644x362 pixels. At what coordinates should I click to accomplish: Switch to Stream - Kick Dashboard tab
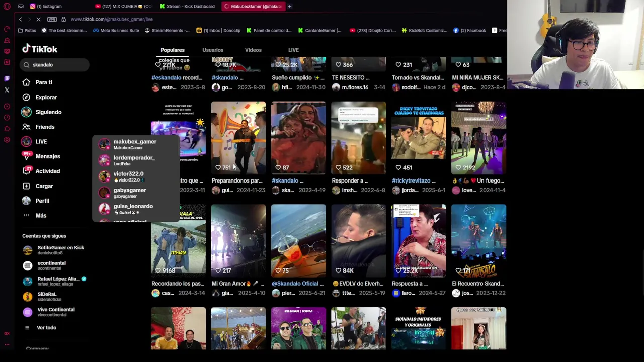click(x=187, y=6)
